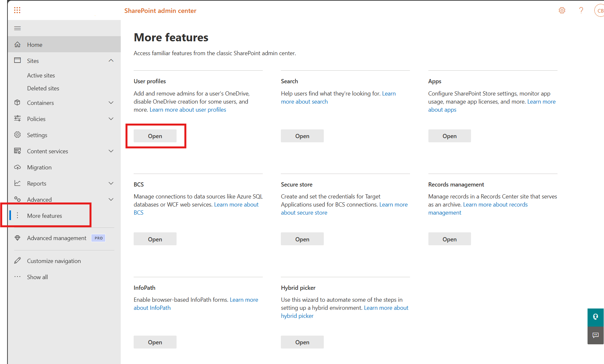Open Deleted sites page
This screenshot has height=364, width=604.
tap(43, 88)
